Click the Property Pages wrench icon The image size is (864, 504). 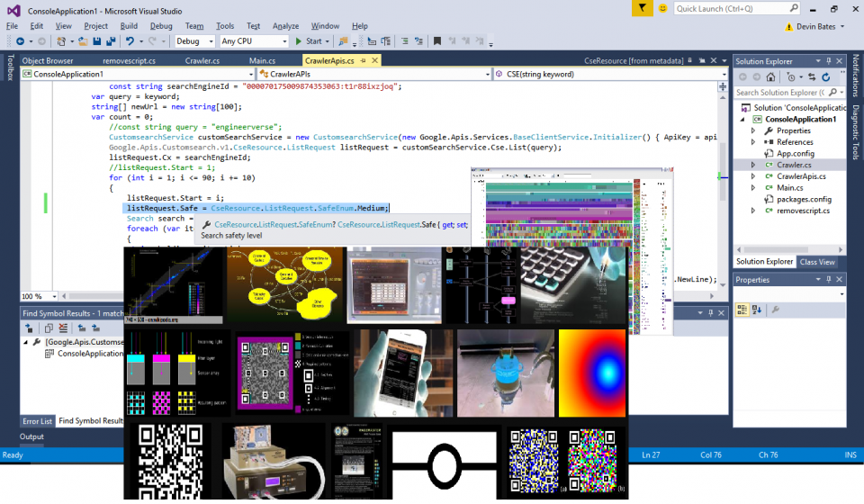[x=775, y=310]
